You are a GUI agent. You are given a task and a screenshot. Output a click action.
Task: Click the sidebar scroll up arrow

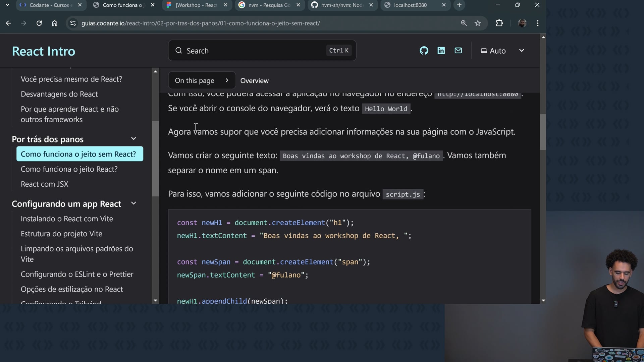(155, 71)
